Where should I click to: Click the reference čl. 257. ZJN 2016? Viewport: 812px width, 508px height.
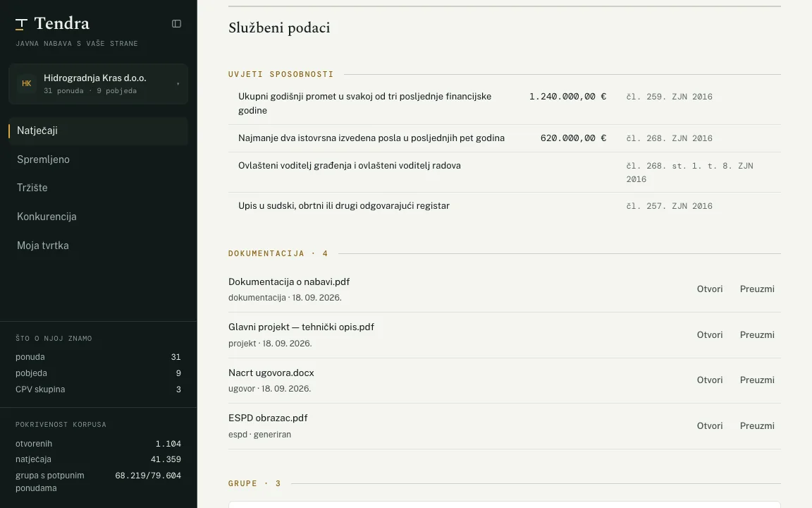point(669,206)
